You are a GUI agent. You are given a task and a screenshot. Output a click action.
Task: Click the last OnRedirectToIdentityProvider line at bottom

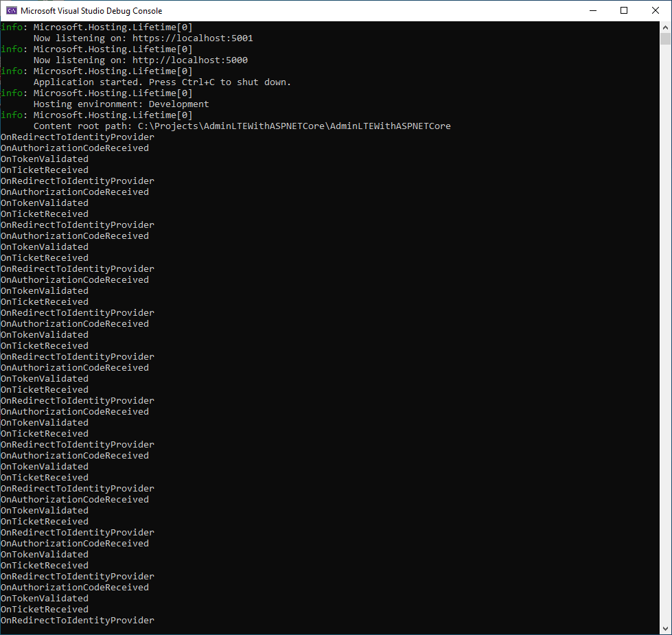(x=77, y=620)
